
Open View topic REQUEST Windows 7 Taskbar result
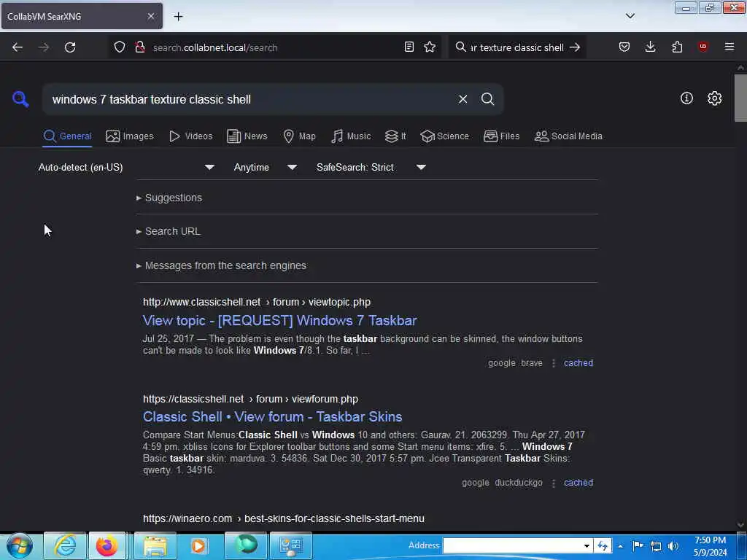click(279, 321)
